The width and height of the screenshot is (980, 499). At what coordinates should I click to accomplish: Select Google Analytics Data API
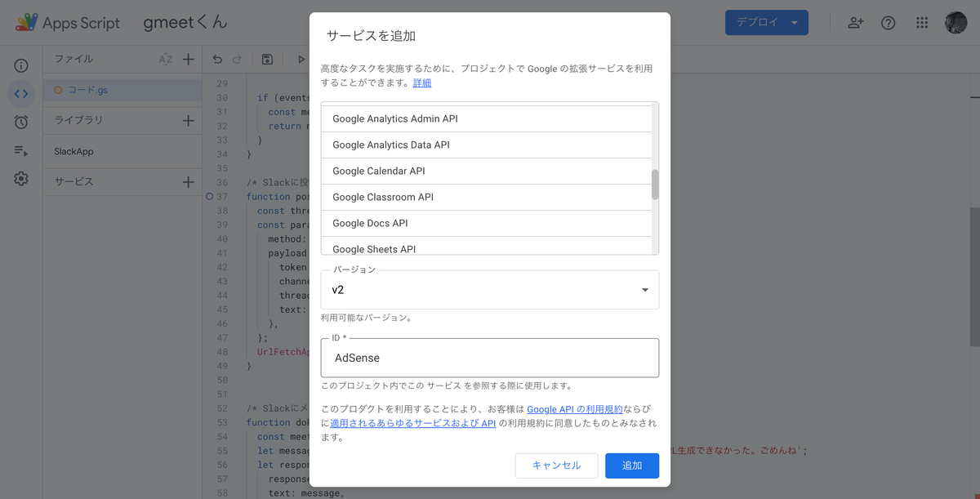[x=487, y=145]
